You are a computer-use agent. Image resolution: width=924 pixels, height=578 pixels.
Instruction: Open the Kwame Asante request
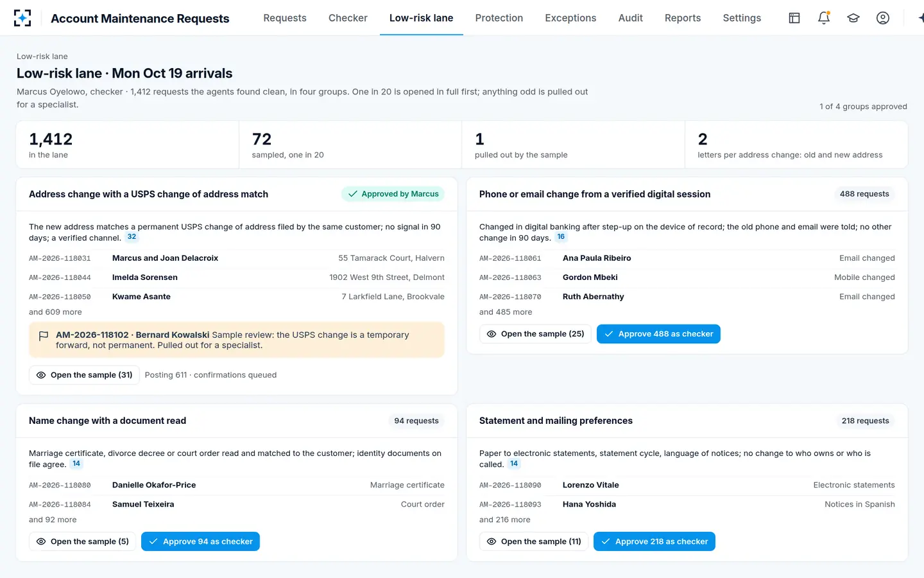tap(237, 297)
